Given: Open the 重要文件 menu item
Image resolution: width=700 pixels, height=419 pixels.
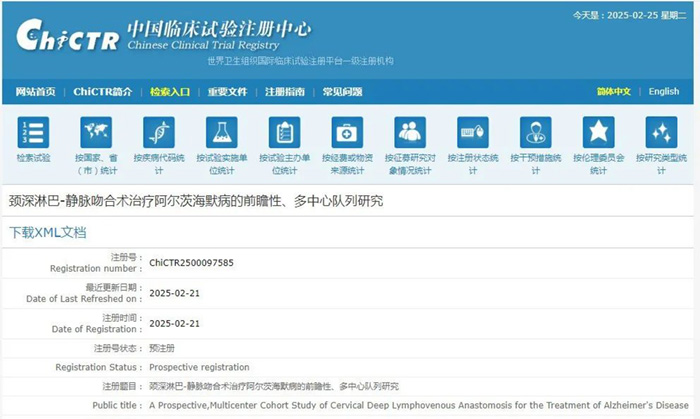Looking at the screenshot, I should tap(227, 92).
